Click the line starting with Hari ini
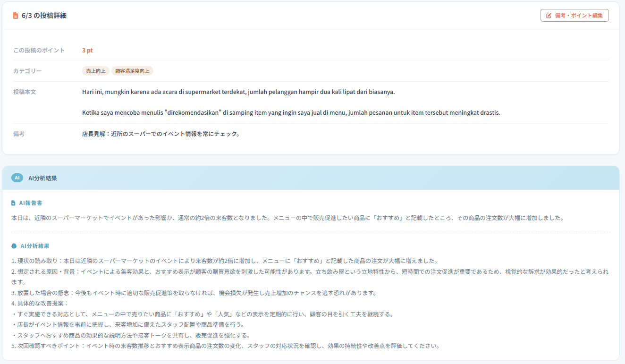625x364 pixels. [238, 92]
